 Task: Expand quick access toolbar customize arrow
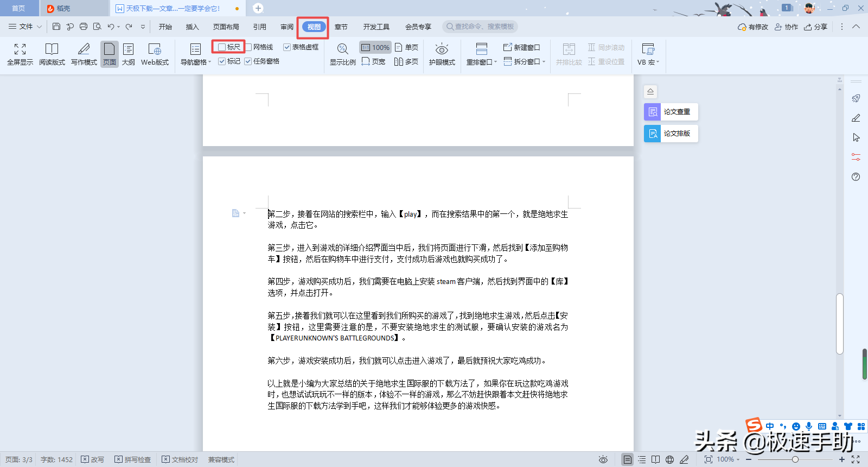(x=143, y=27)
